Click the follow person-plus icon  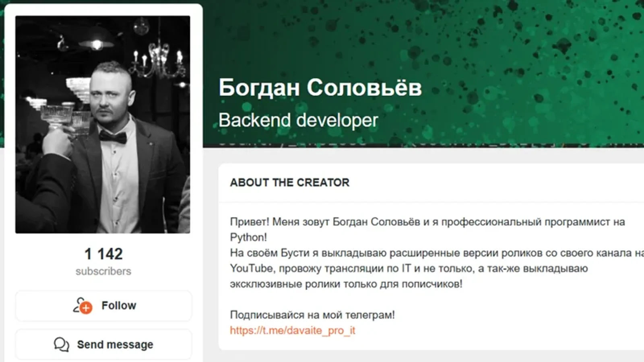[83, 306]
